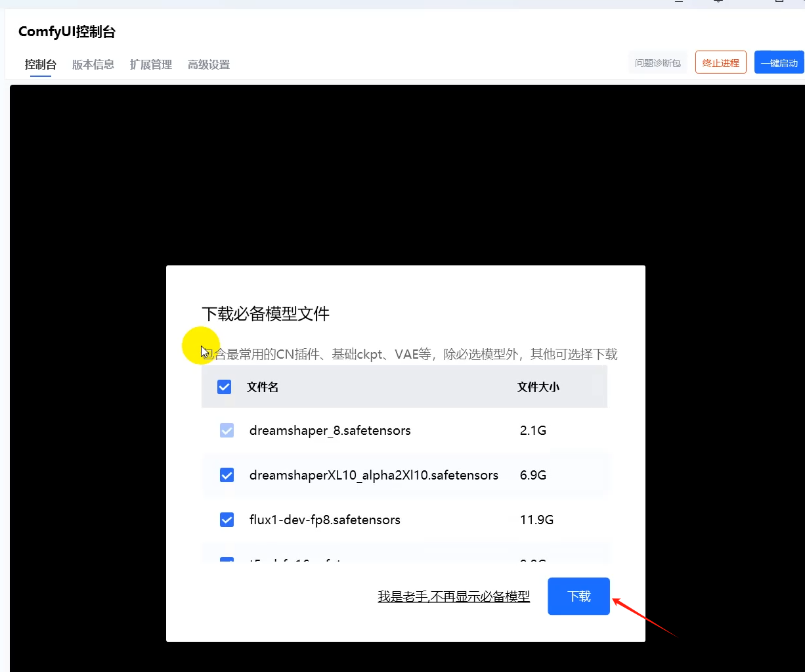Image resolution: width=805 pixels, height=672 pixels.
Task: Go to the 扩展管理 tab
Action: 151,64
